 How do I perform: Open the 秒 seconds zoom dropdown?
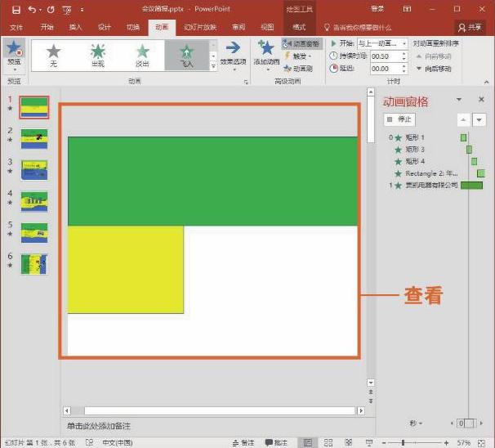(x=416, y=423)
